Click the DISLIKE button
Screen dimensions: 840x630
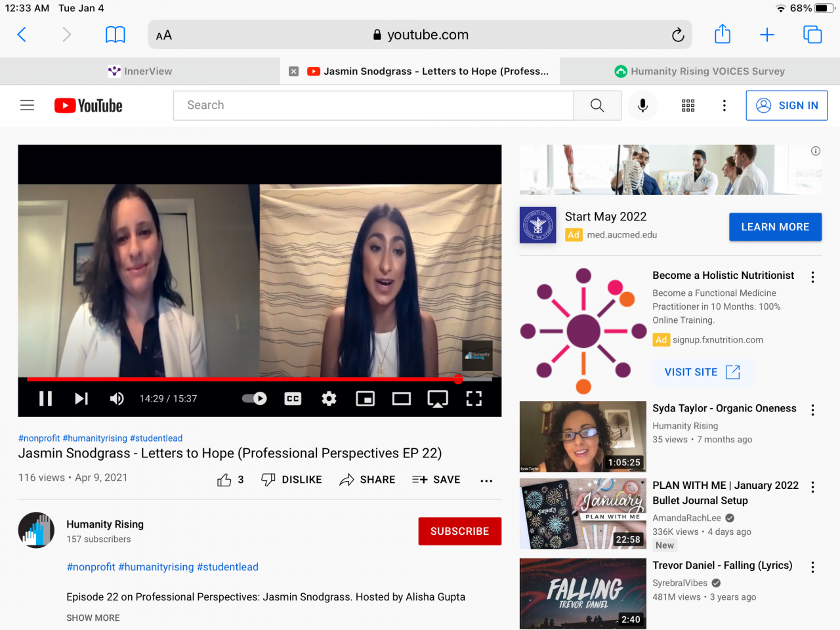(291, 480)
